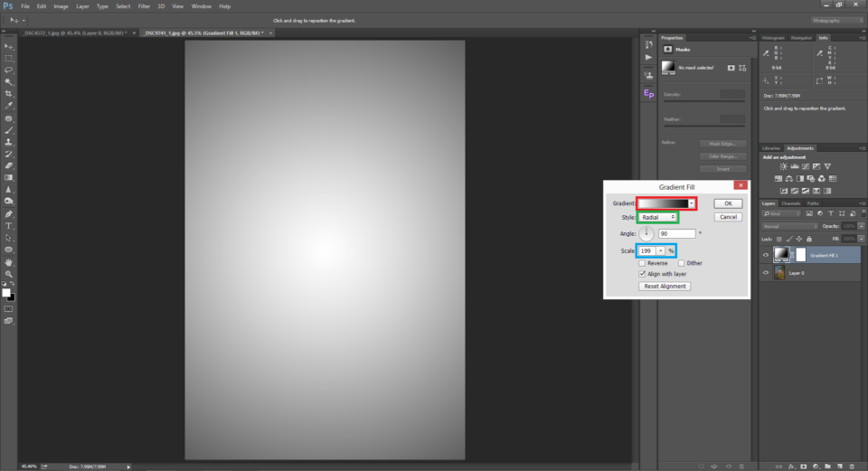Switch to the Channels tab
This screenshot has height=471, width=868.
(790, 203)
